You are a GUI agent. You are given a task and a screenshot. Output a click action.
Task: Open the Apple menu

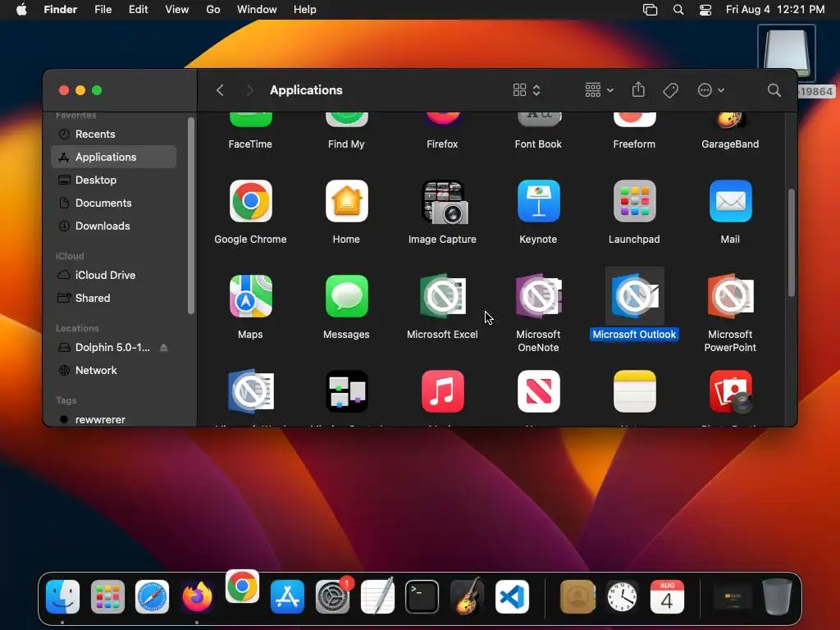coord(21,10)
